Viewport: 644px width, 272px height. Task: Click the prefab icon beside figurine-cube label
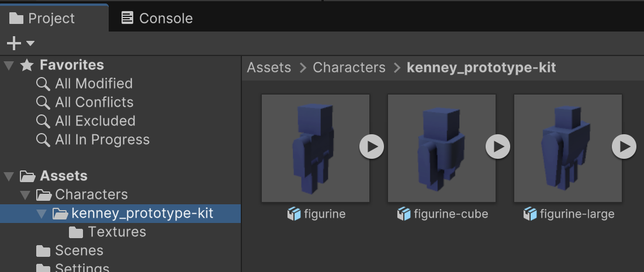(x=403, y=214)
